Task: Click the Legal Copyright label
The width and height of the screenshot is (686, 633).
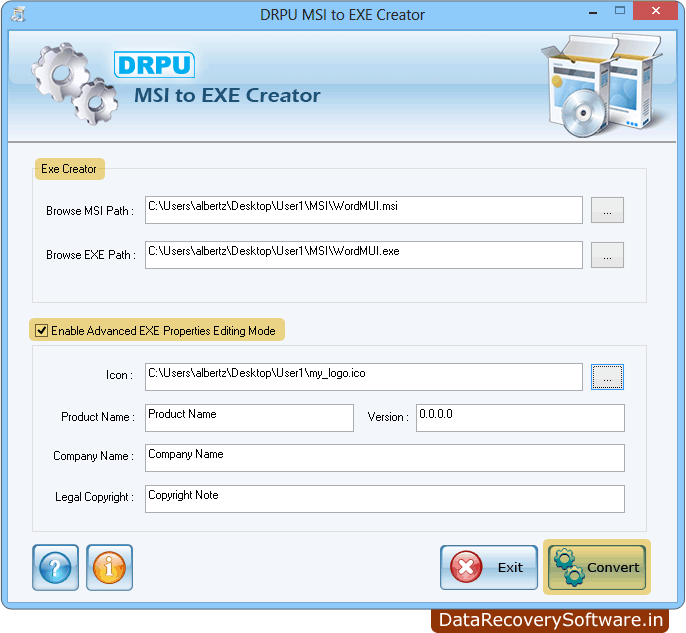Action: pos(94,497)
